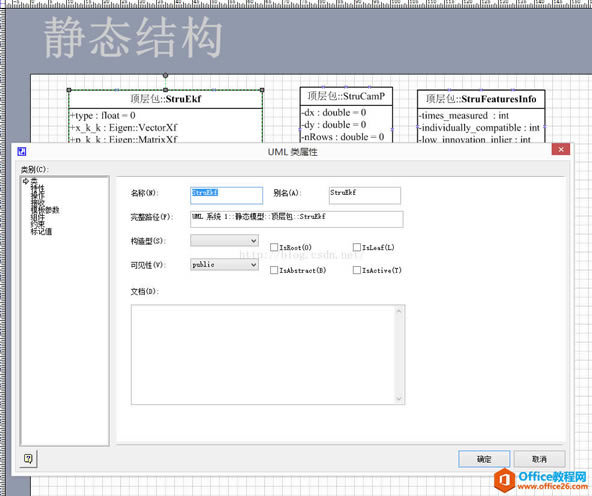Click the arrow marker beside 类 category
The width and height of the screenshot is (592, 496).
[26, 181]
